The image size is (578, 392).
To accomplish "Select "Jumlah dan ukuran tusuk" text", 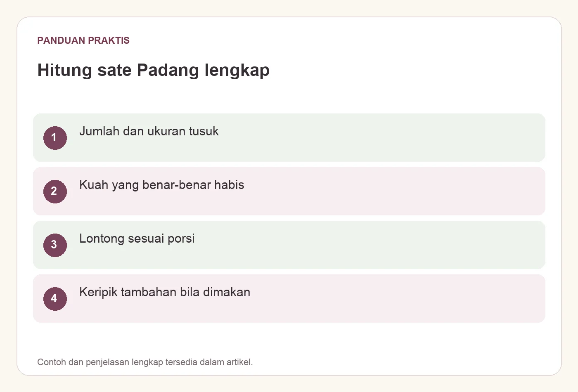I will pyautogui.click(x=149, y=131).
